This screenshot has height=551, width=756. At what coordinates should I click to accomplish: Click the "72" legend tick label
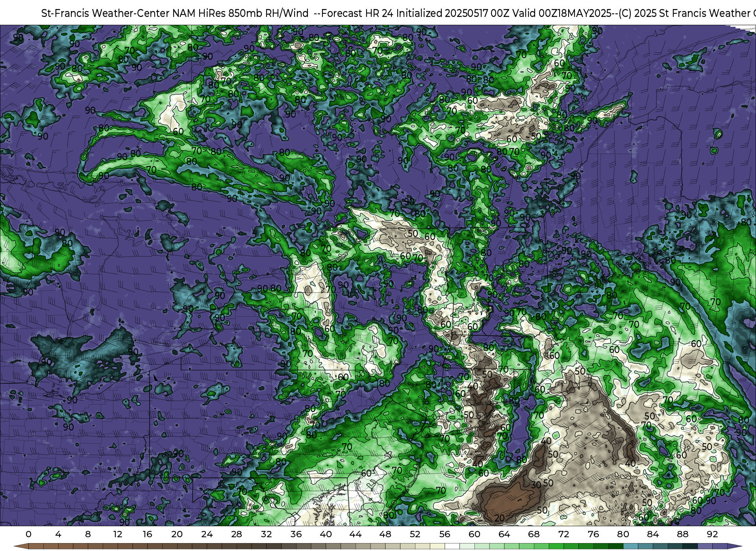click(563, 534)
